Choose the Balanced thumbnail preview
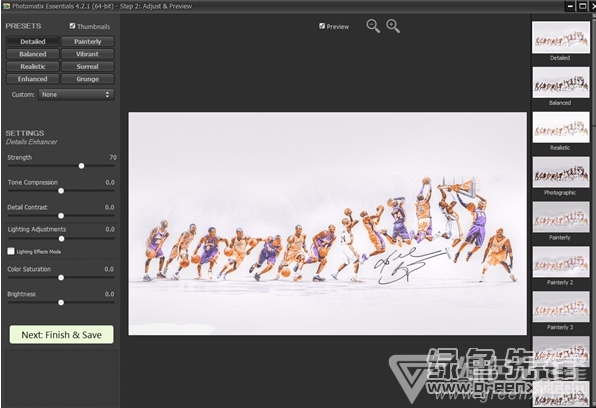The height and width of the screenshot is (408, 596). 561,82
